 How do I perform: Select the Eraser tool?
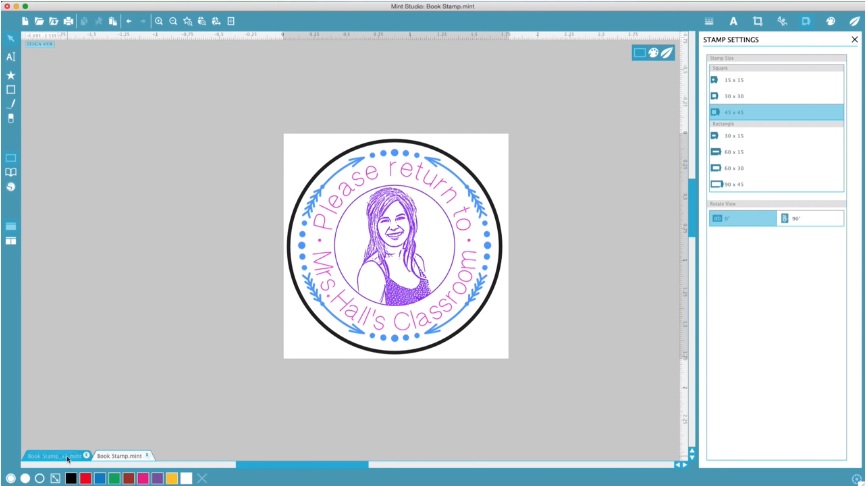11,118
